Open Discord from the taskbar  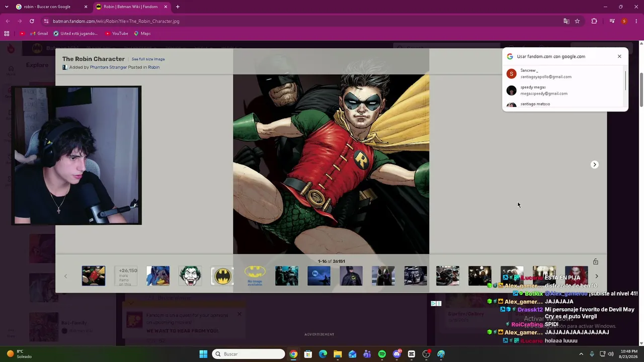click(x=397, y=354)
